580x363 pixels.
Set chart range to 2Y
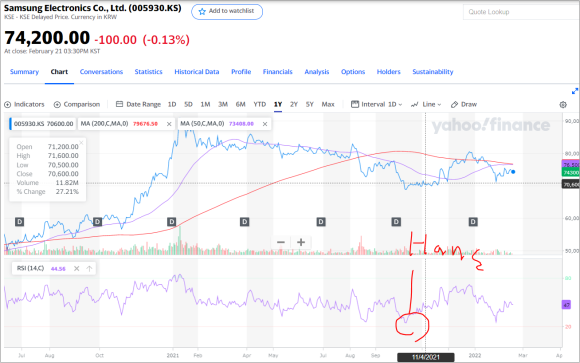point(294,104)
